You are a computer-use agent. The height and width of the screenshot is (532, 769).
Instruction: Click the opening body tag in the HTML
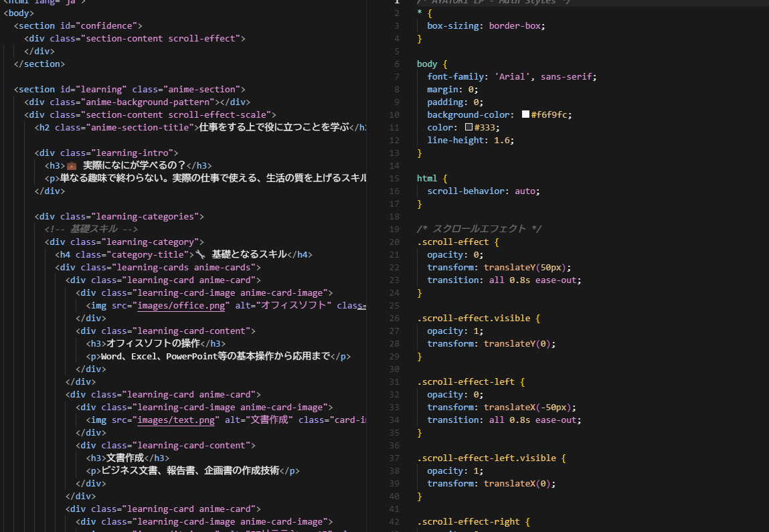tap(19, 13)
